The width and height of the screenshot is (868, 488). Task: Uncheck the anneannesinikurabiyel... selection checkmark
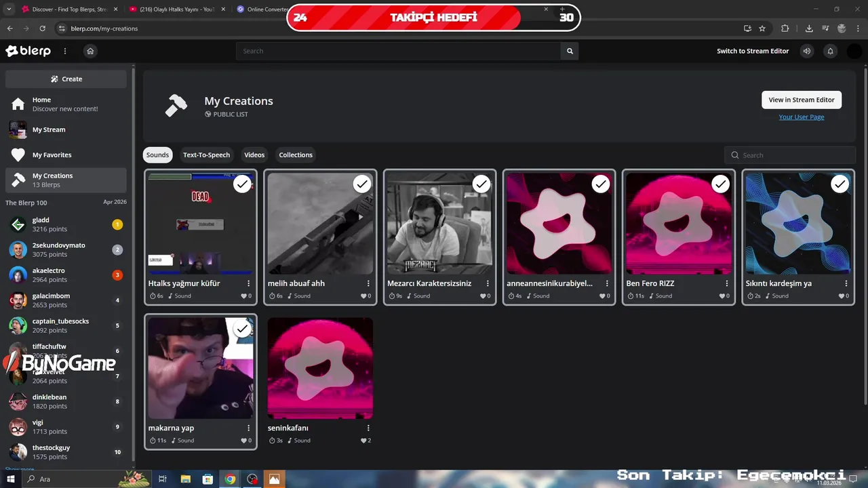(x=600, y=184)
